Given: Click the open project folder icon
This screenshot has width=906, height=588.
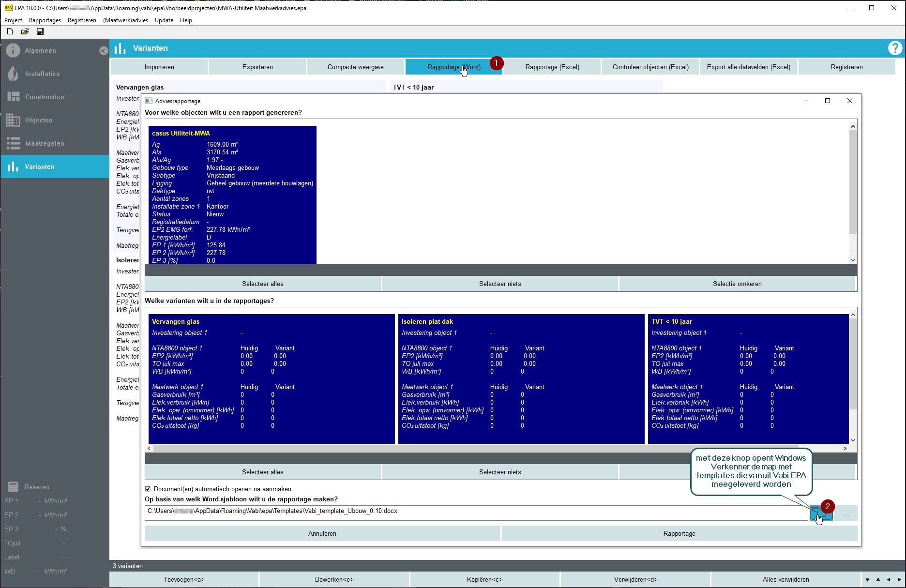Looking at the screenshot, I should [x=25, y=31].
